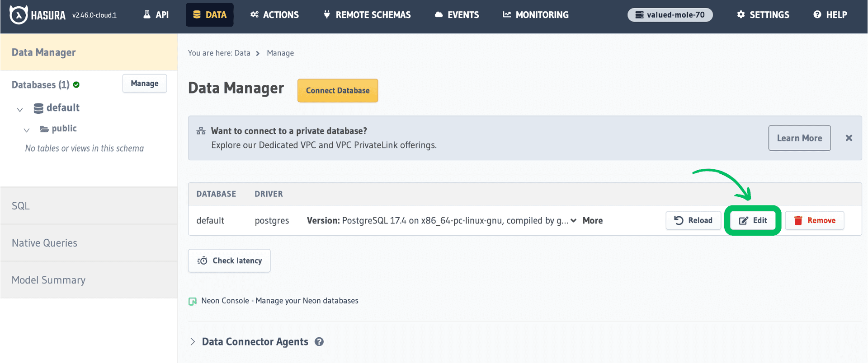868x363 pixels.
Task: Open the valued-mole-70 project badge
Action: (x=670, y=15)
